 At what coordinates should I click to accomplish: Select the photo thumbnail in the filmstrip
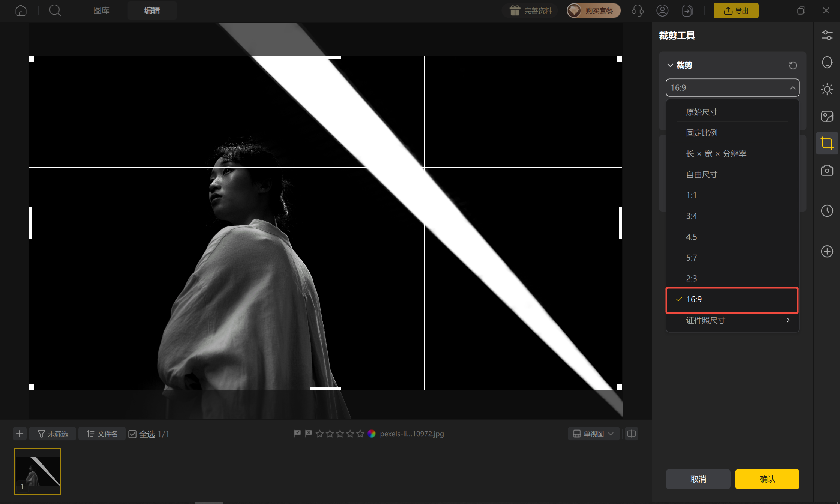[38, 471]
